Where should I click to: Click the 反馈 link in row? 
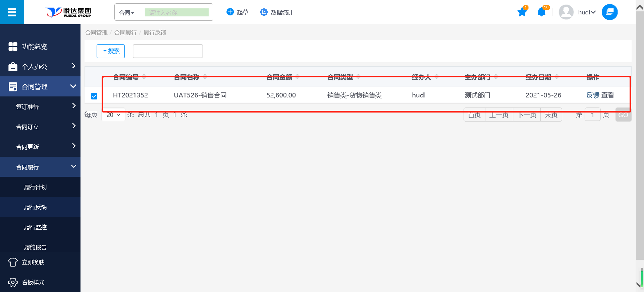pos(593,95)
